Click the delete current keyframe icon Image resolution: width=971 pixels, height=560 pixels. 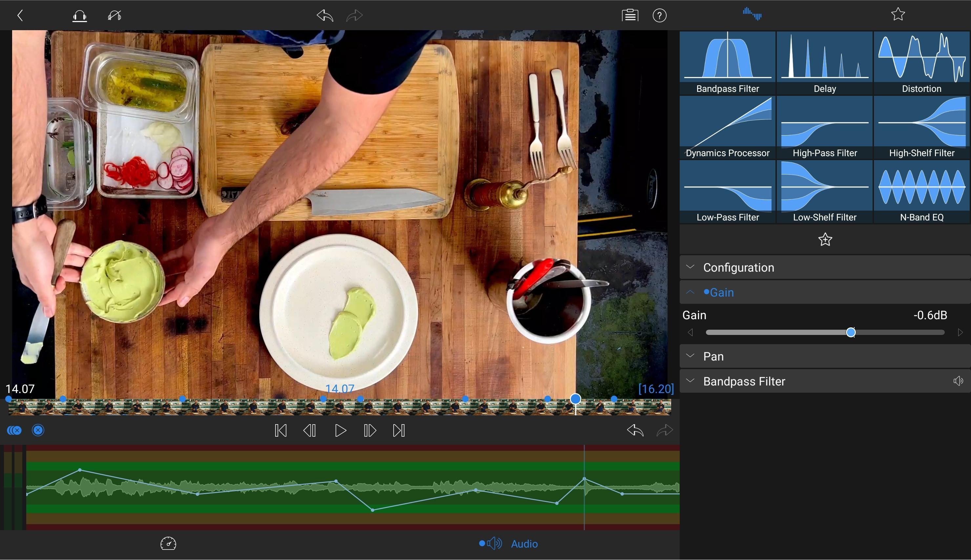[38, 430]
